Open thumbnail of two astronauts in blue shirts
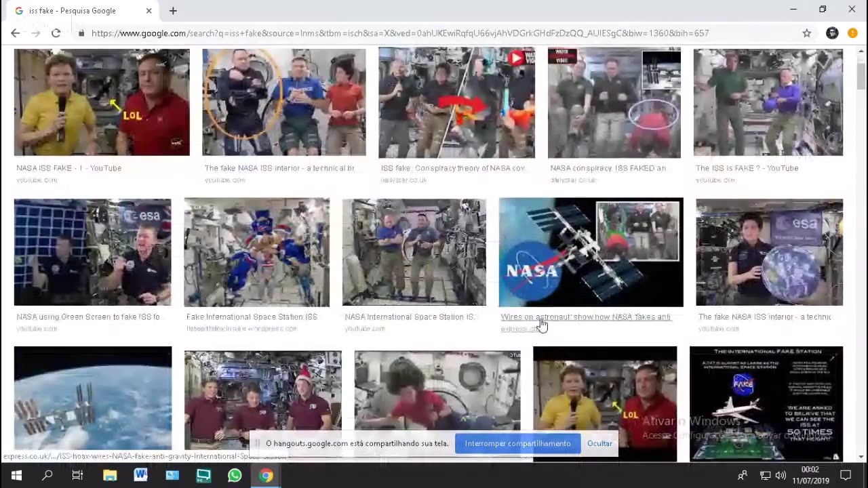The height and width of the screenshot is (488, 868). [x=414, y=252]
